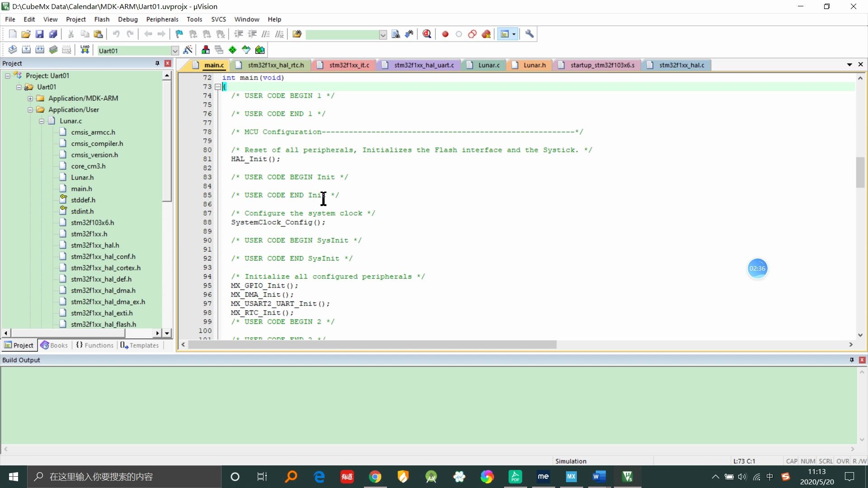Open the Debug menu
Image resolution: width=868 pixels, height=488 pixels.
[x=127, y=19]
